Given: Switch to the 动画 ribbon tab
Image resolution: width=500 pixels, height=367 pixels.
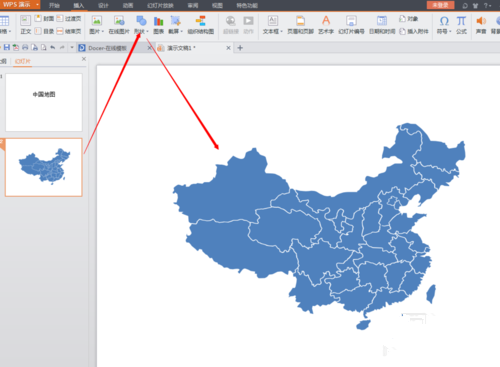Looking at the screenshot, I should coord(128,5).
